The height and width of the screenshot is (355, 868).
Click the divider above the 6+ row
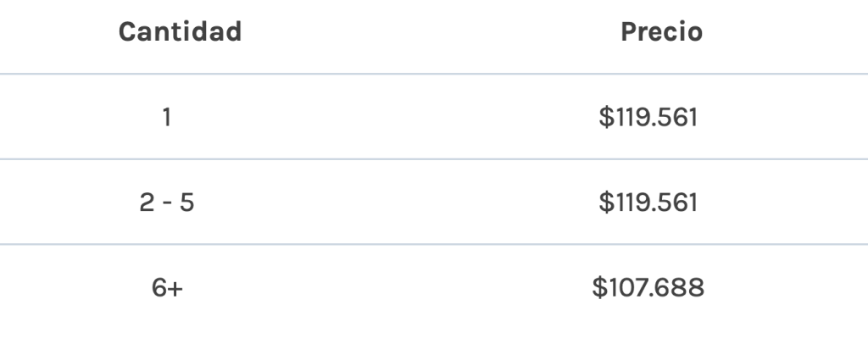(434, 244)
